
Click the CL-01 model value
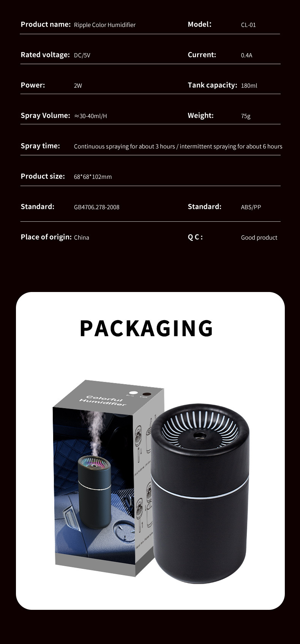coord(248,25)
